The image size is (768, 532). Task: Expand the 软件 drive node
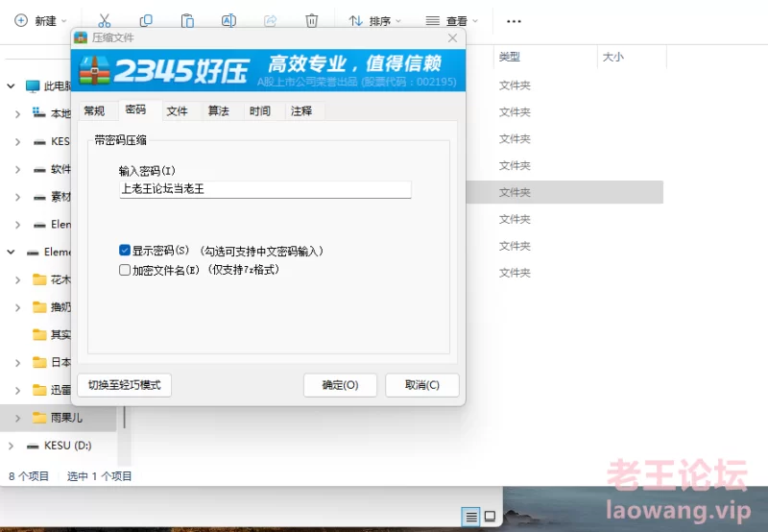point(17,170)
